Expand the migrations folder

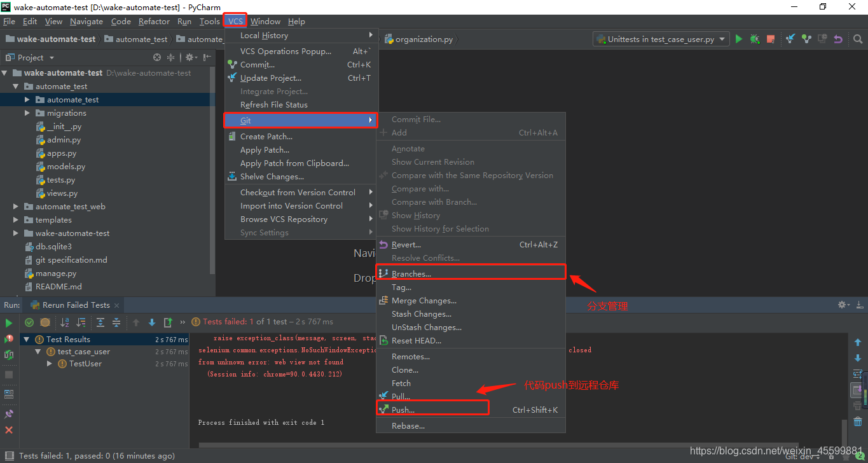click(x=27, y=113)
